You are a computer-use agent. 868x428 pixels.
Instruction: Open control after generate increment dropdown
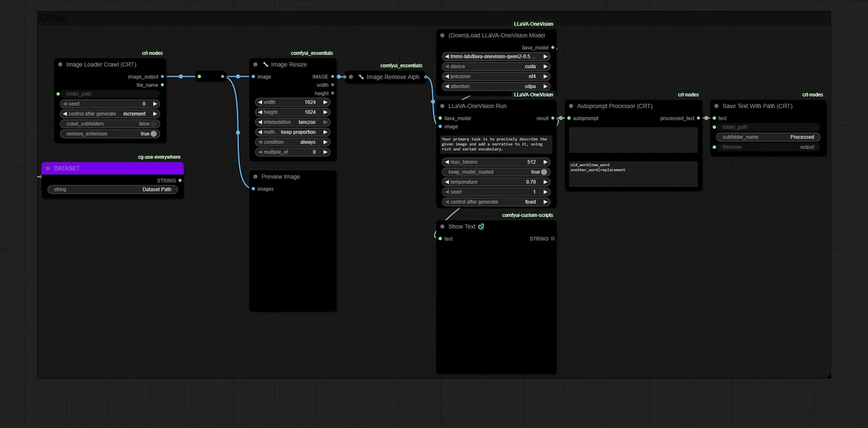tap(110, 114)
